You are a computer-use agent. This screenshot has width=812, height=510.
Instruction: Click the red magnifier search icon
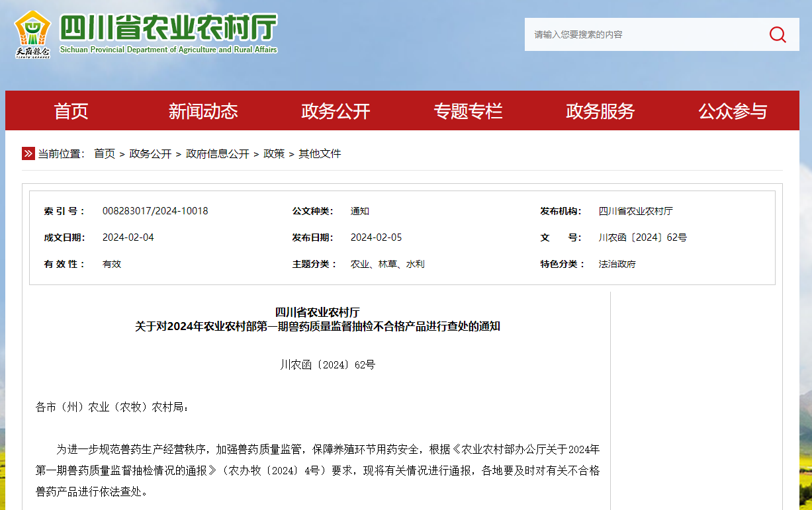point(778,34)
